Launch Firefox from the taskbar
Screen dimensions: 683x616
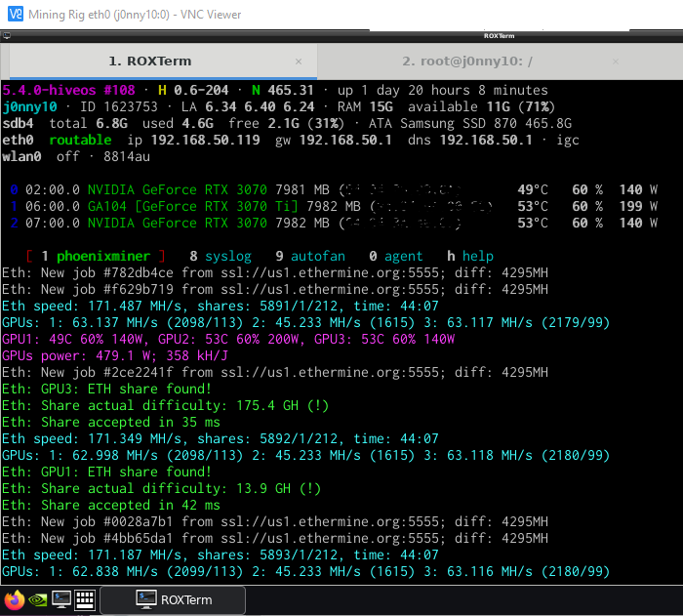pos(14,599)
